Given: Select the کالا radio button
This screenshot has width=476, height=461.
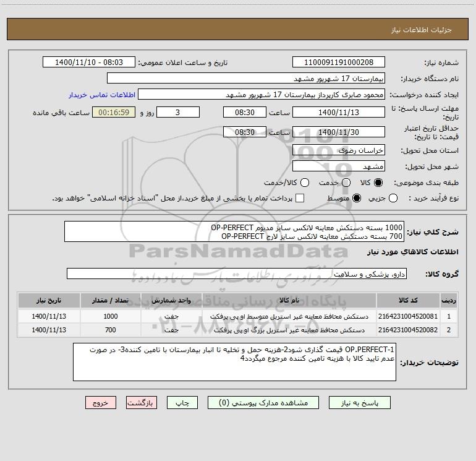Looking at the screenshot, I should [x=378, y=183].
